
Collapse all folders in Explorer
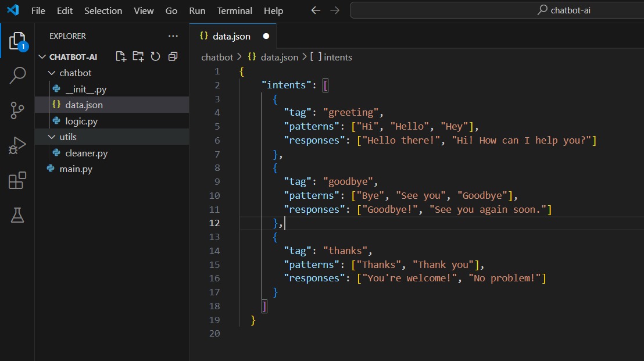click(173, 56)
